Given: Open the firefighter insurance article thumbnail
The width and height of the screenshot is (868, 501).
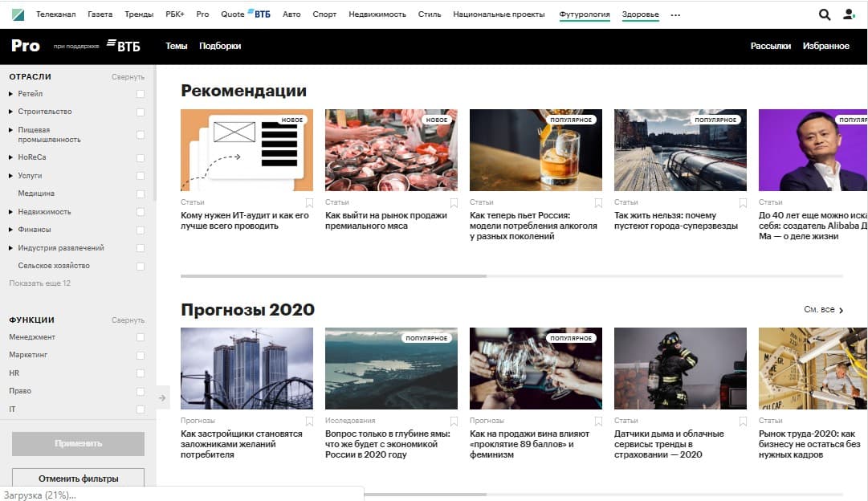Looking at the screenshot, I should [x=680, y=369].
